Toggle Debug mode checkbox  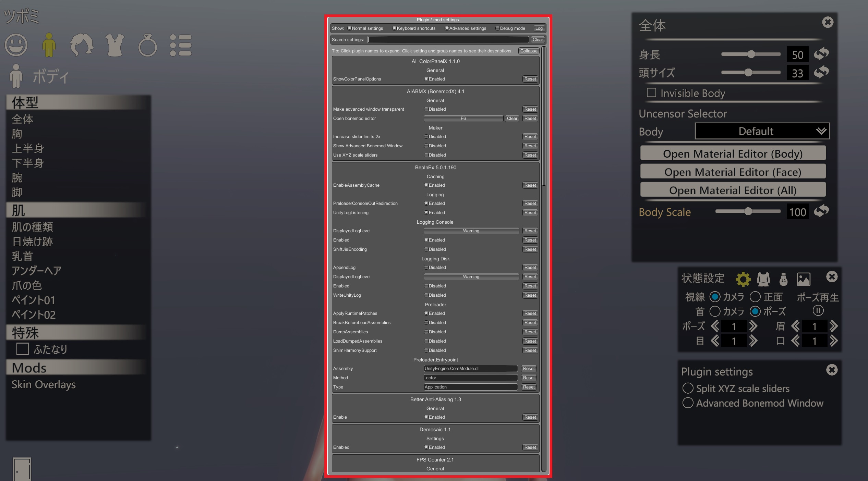[x=497, y=28]
